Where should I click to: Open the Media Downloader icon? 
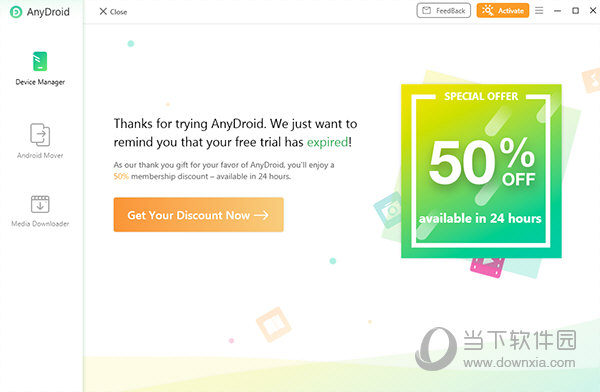tap(40, 204)
